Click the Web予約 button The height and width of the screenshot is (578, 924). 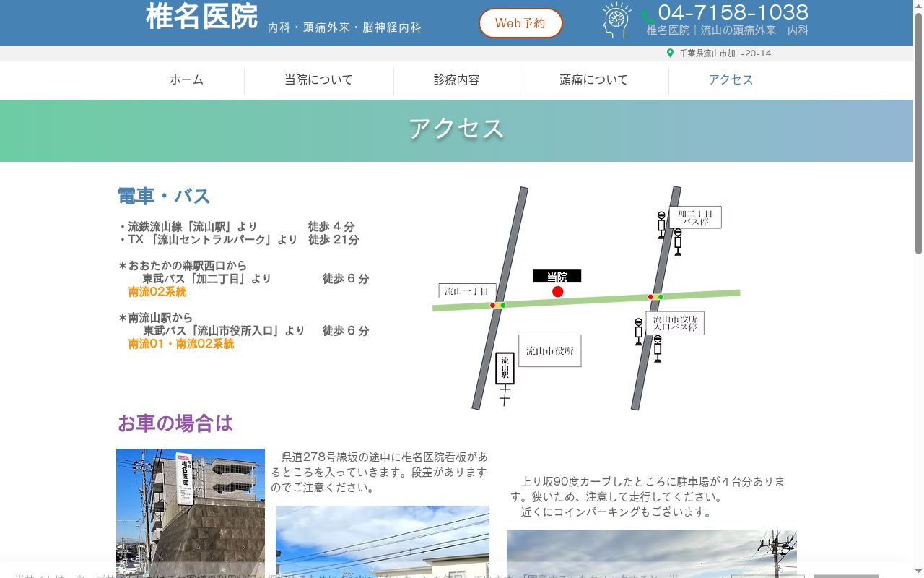pos(520,23)
